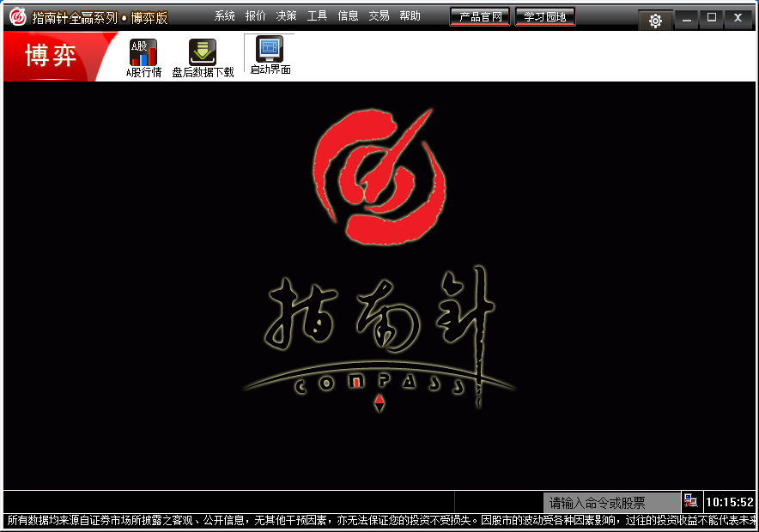
Task: Click the scrolling disclaimer ticker at bottom
Action: 379,520
